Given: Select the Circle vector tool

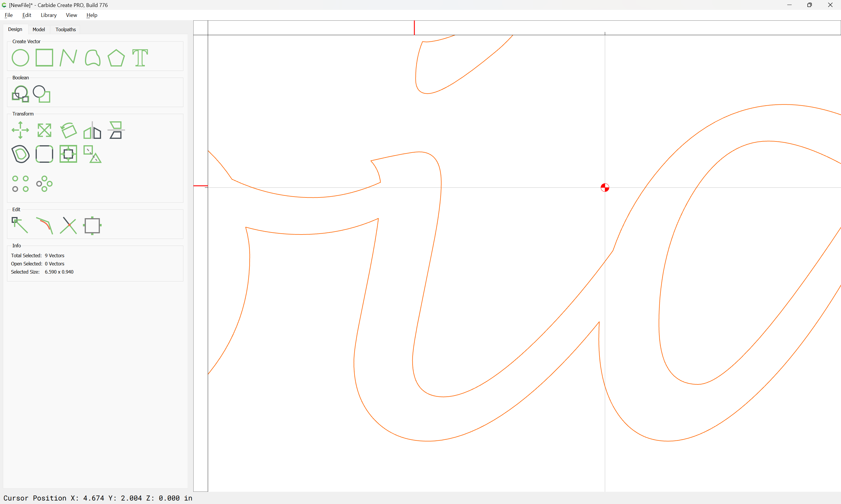Looking at the screenshot, I should pyautogui.click(x=20, y=58).
